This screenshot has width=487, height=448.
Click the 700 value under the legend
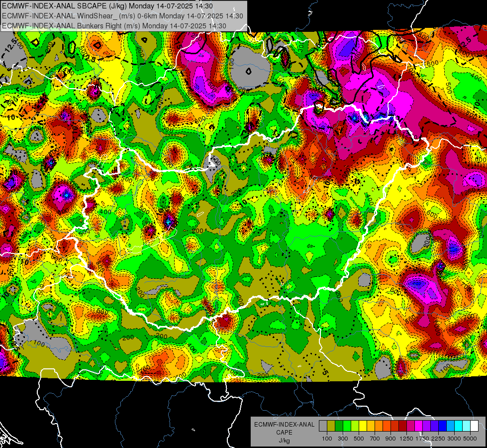coord(375,439)
